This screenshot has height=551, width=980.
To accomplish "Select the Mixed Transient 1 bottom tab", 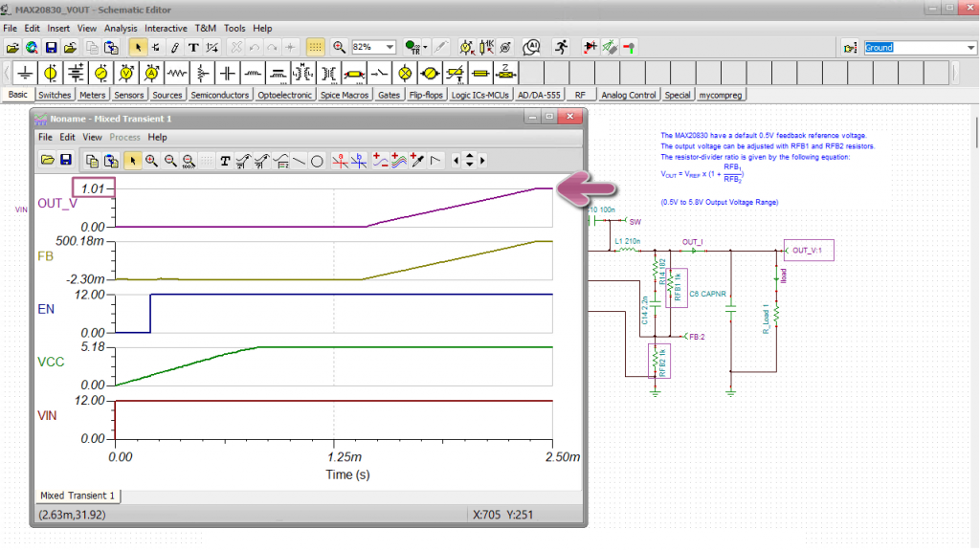I will pyautogui.click(x=78, y=496).
